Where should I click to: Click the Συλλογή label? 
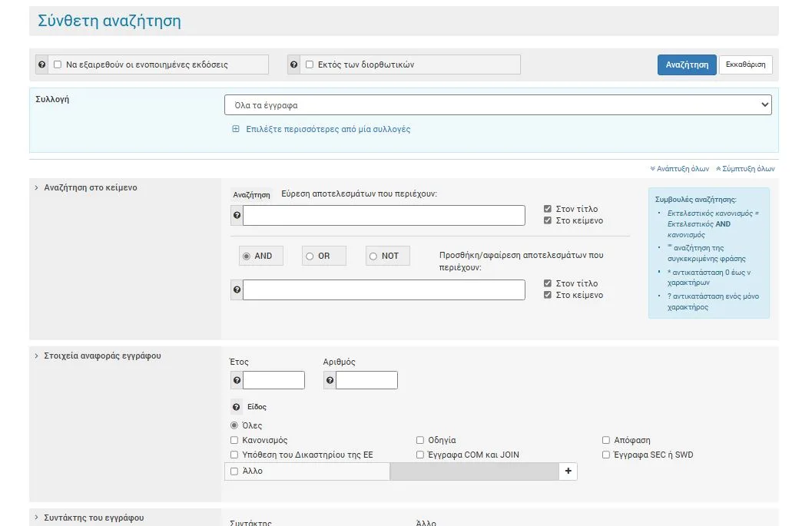pos(52,99)
